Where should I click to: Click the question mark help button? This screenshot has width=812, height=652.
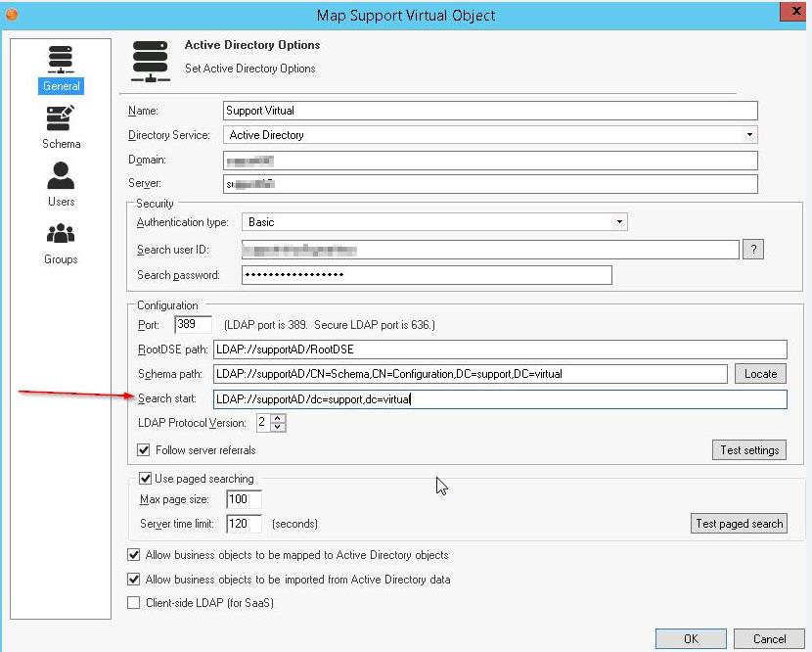point(752,250)
